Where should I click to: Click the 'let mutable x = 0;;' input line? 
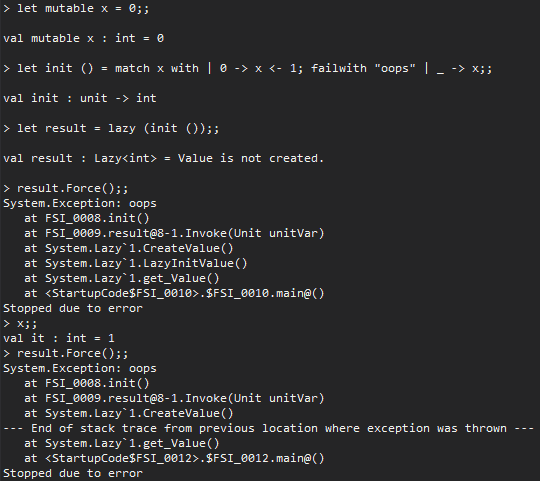click(x=76, y=8)
